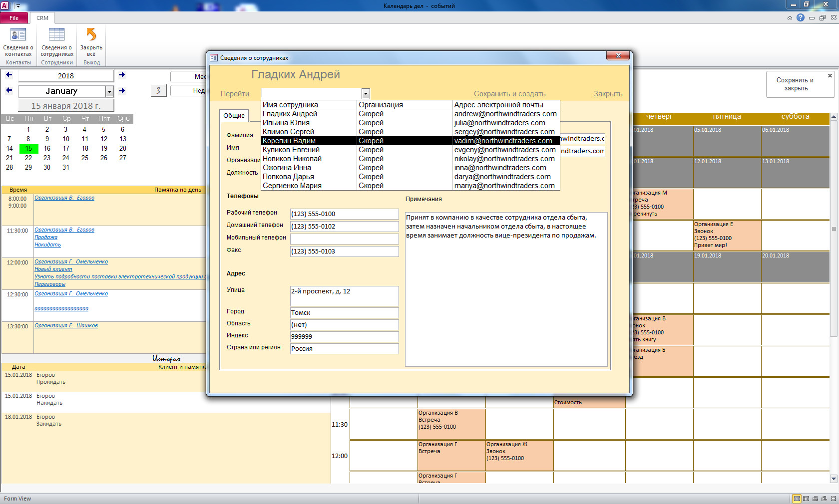The width and height of the screenshot is (839, 504).
Task: Open the Новый клиент link
Action: pos(53,269)
